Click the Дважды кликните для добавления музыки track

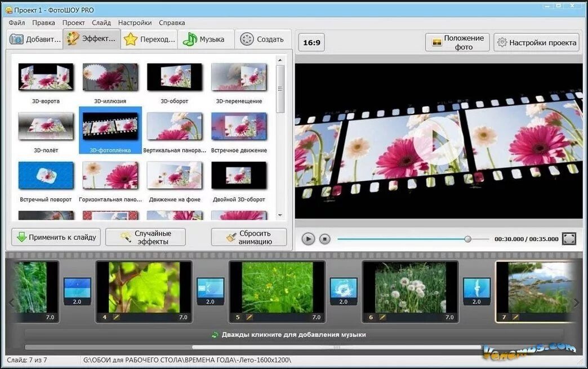294,335
